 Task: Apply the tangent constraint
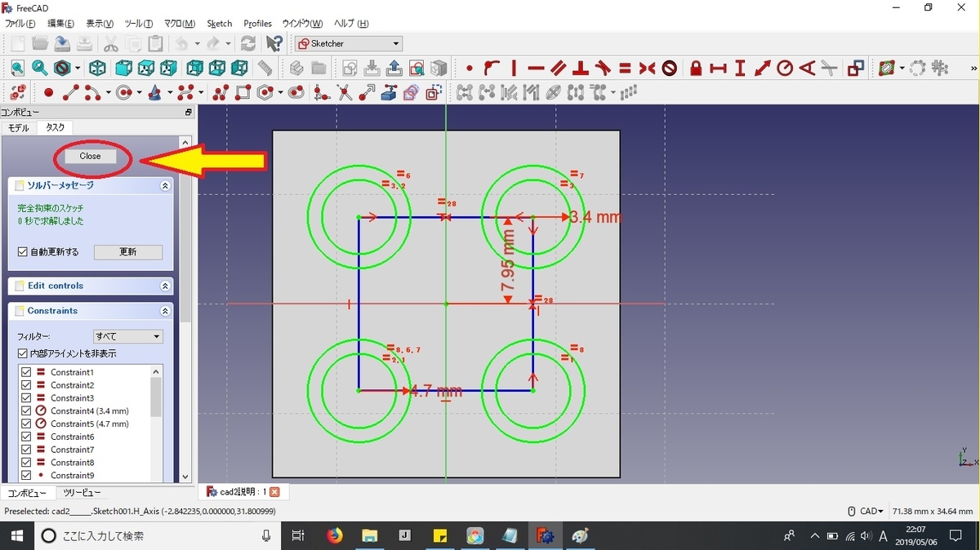(603, 69)
